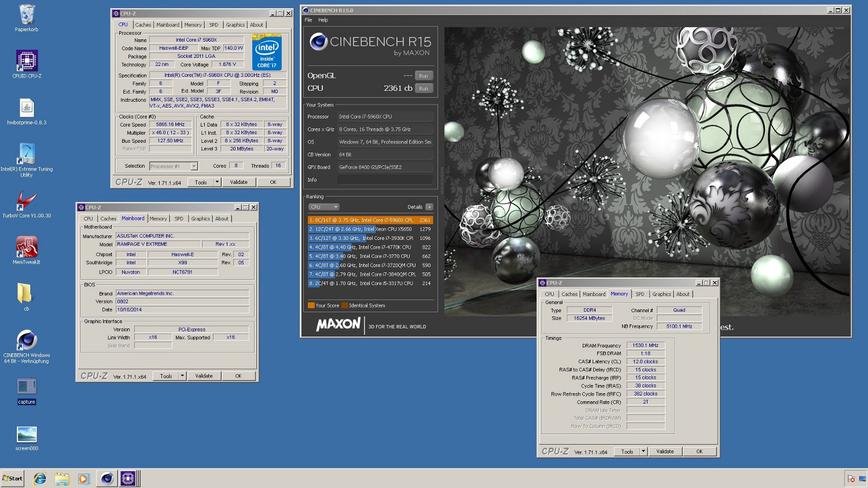868x488 pixels.
Task: Click Validate in top CPU-Z window
Action: click(239, 182)
